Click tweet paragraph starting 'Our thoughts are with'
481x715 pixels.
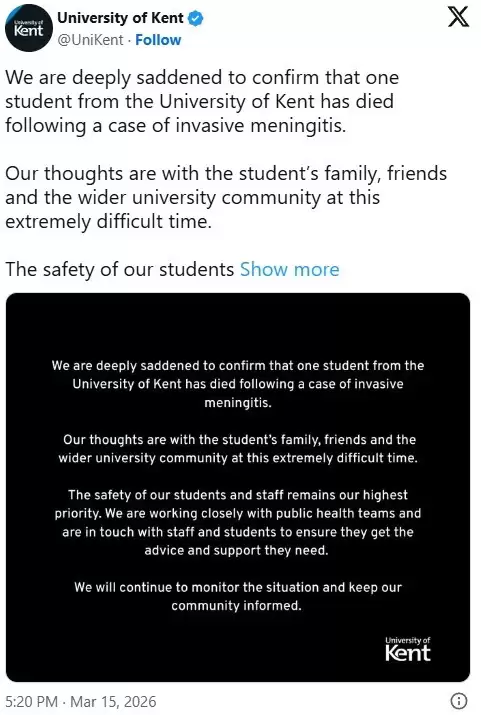pos(226,197)
